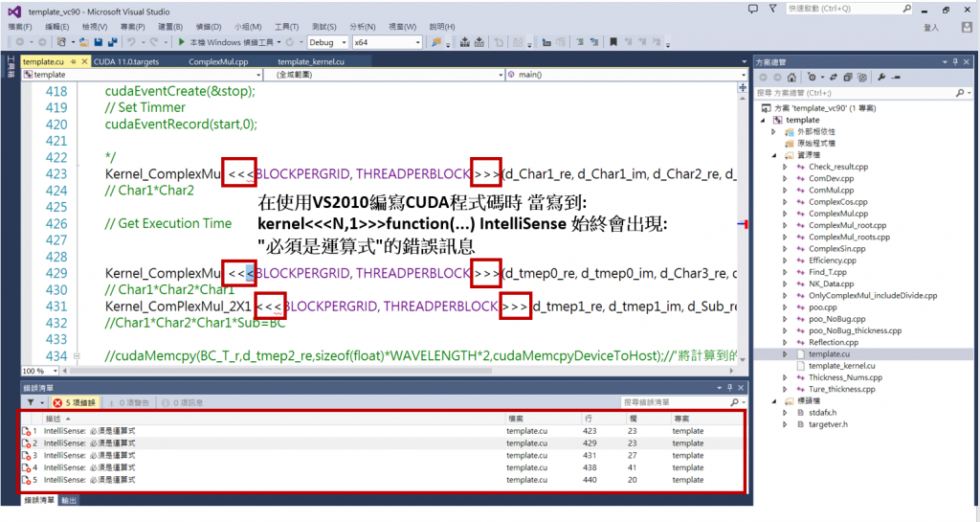This screenshot has width=980, height=522.
Task: Open Properties wrench icon in Solution Explorer
Action: [x=881, y=78]
